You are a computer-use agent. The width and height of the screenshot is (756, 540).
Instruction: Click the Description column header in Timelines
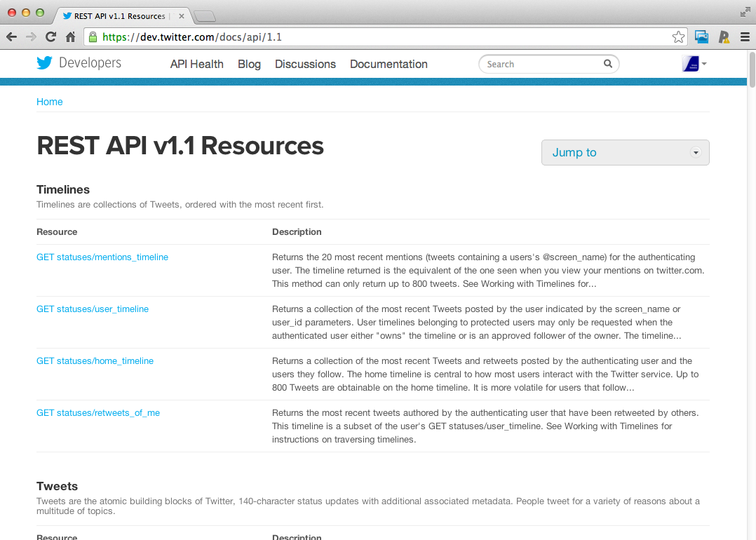pos(297,232)
